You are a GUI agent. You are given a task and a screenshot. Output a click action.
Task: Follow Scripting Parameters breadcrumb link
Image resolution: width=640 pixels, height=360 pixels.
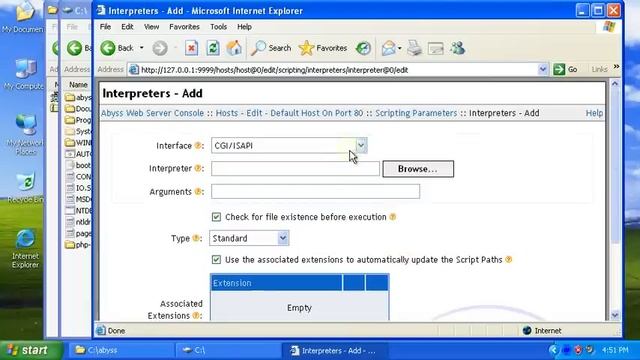416,113
